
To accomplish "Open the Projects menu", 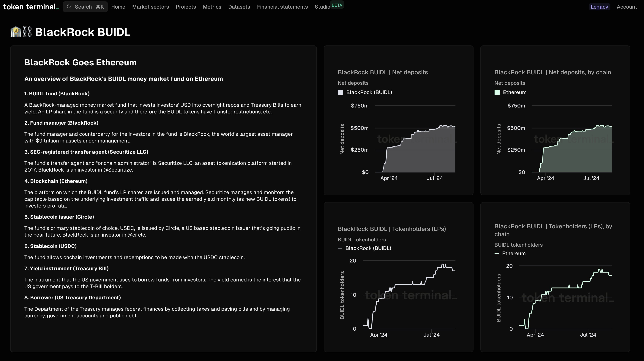I will click(186, 7).
